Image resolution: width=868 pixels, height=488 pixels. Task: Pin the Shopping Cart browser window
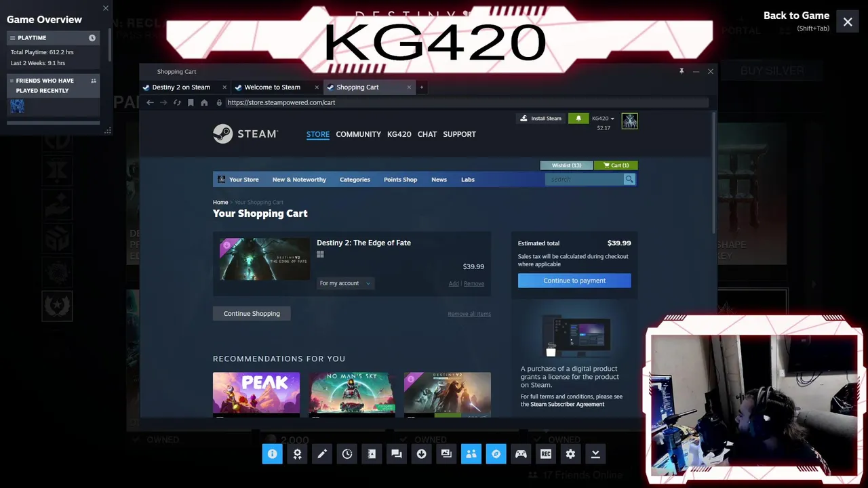click(682, 71)
